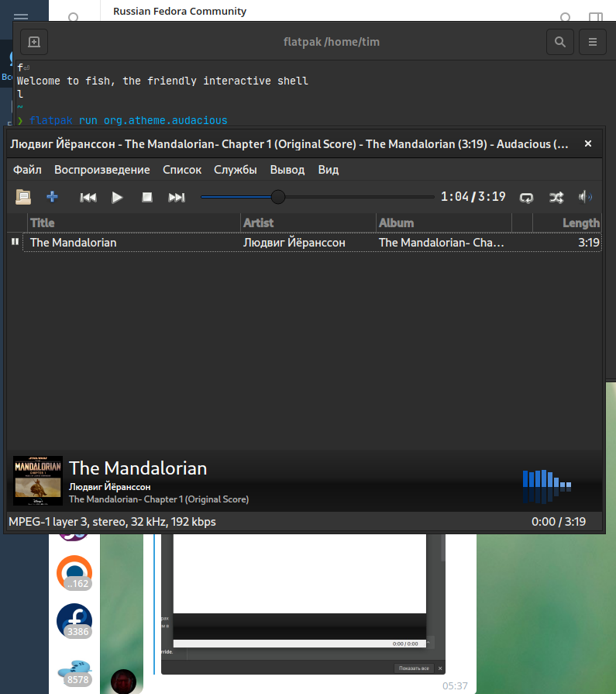Open the Воспроизведение menu
This screenshot has height=694, width=616.
pyautogui.click(x=102, y=170)
